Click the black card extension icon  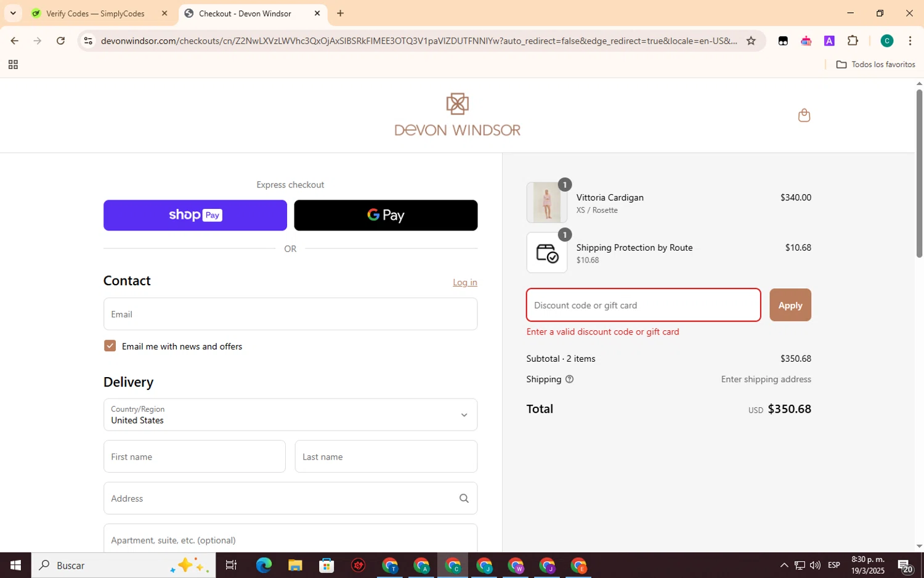click(x=783, y=41)
